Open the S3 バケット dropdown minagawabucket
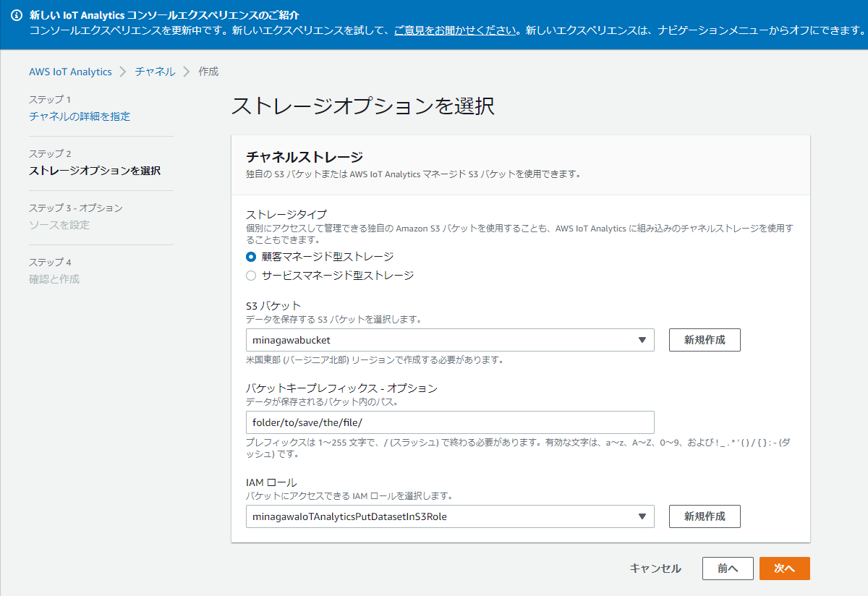Viewport: 868px width, 596px height. pos(450,340)
